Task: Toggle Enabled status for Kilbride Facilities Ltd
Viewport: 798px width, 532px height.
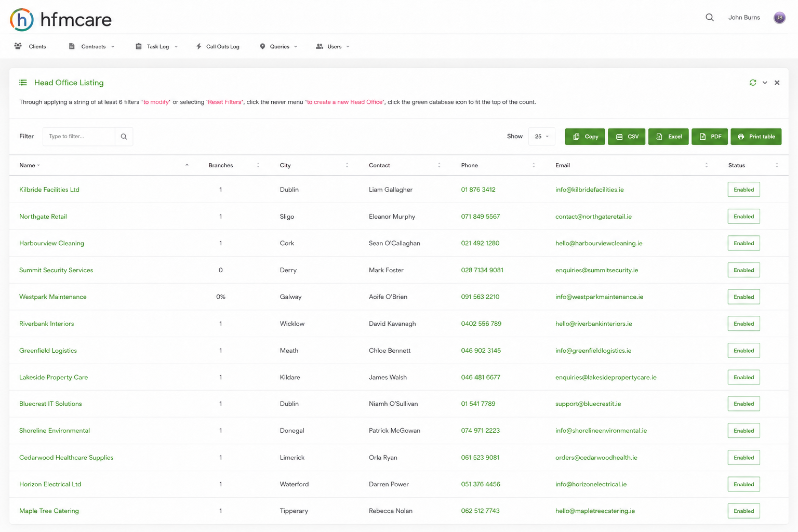Action: 744,190
